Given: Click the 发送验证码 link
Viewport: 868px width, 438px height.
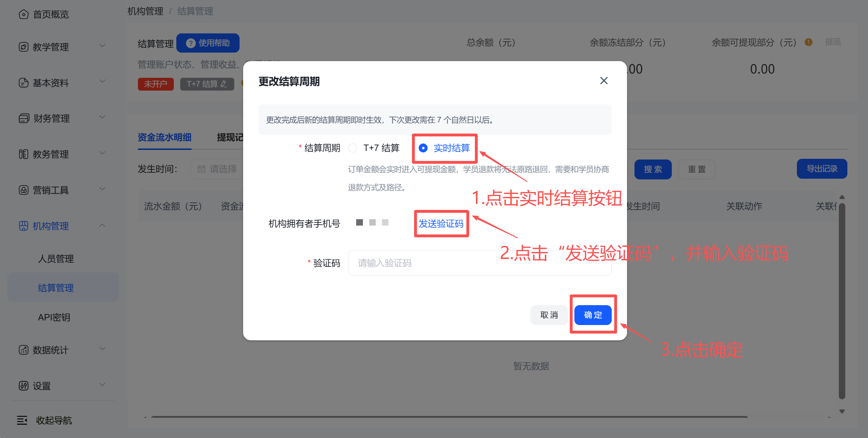Looking at the screenshot, I should click(x=441, y=223).
